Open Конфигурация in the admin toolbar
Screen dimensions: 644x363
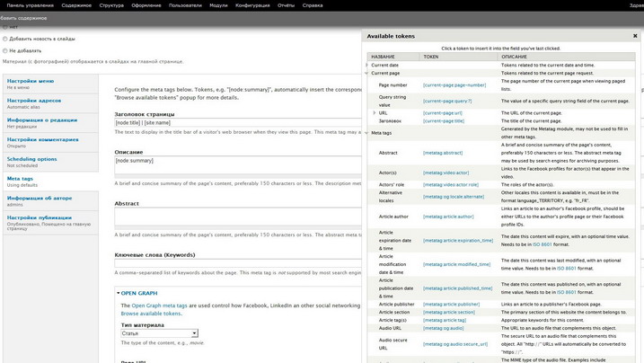pyautogui.click(x=252, y=5)
